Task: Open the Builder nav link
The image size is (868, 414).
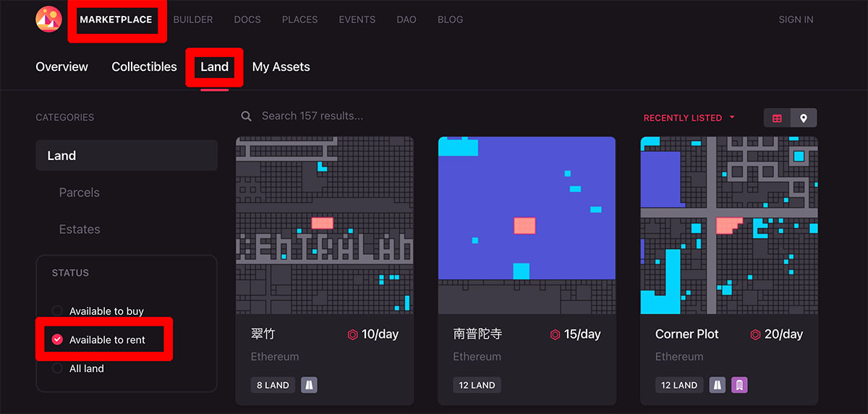Action: [x=193, y=20]
